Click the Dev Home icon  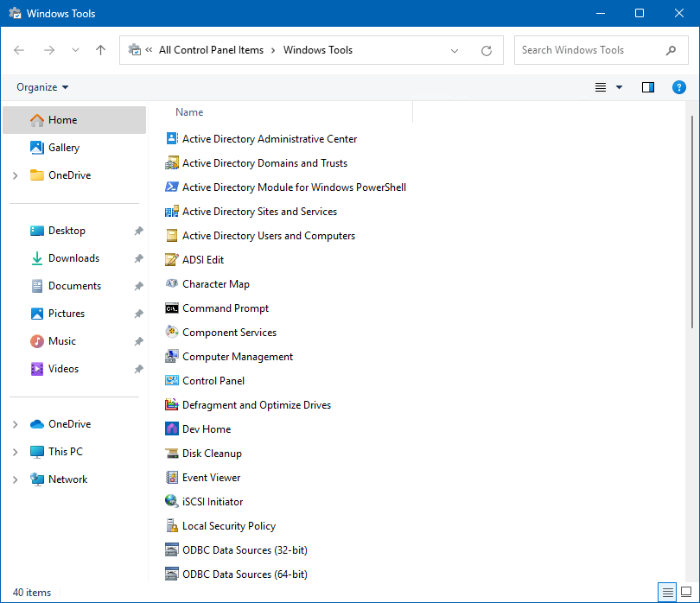pos(172,429)
